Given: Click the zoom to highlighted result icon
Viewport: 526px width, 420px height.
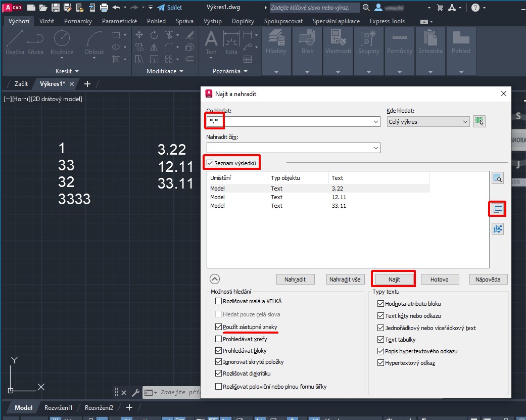Looking at the screenshot, I should tap(498, 178).
